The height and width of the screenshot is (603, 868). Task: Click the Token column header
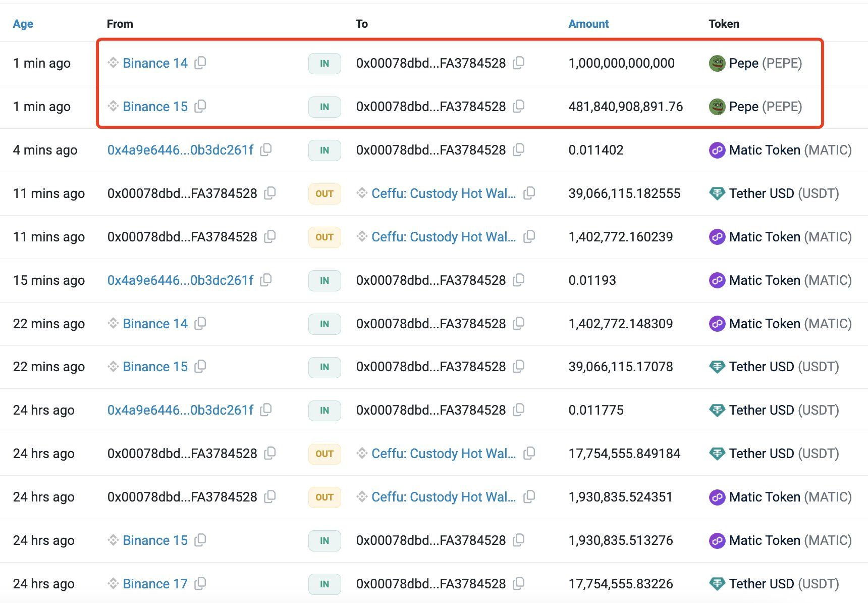point(724,24)
